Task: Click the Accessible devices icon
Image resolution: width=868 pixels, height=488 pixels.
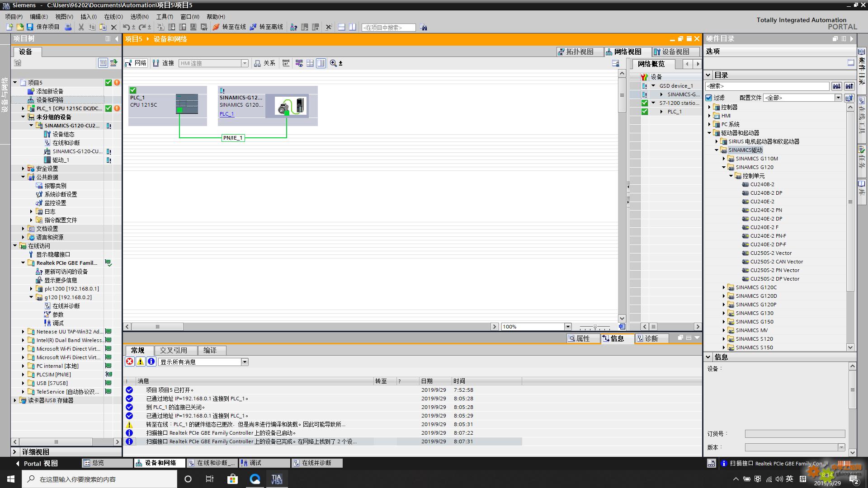Action: pos(293,27)
